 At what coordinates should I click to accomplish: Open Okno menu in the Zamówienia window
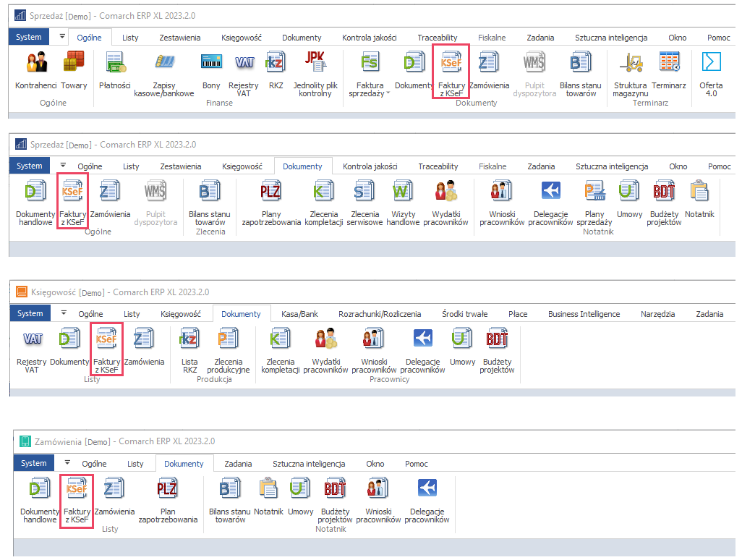click(375, 464)
